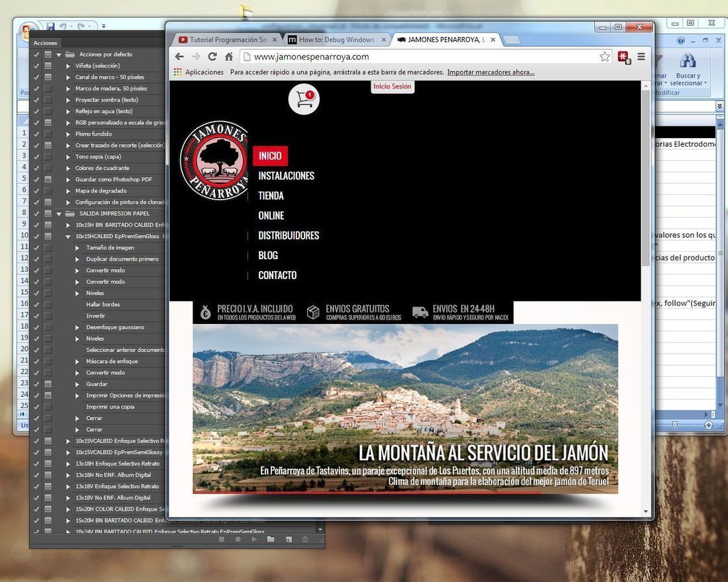Delete action with trash icon
The width and height of the screenshot is (728, 582).
tap(305, 539)
